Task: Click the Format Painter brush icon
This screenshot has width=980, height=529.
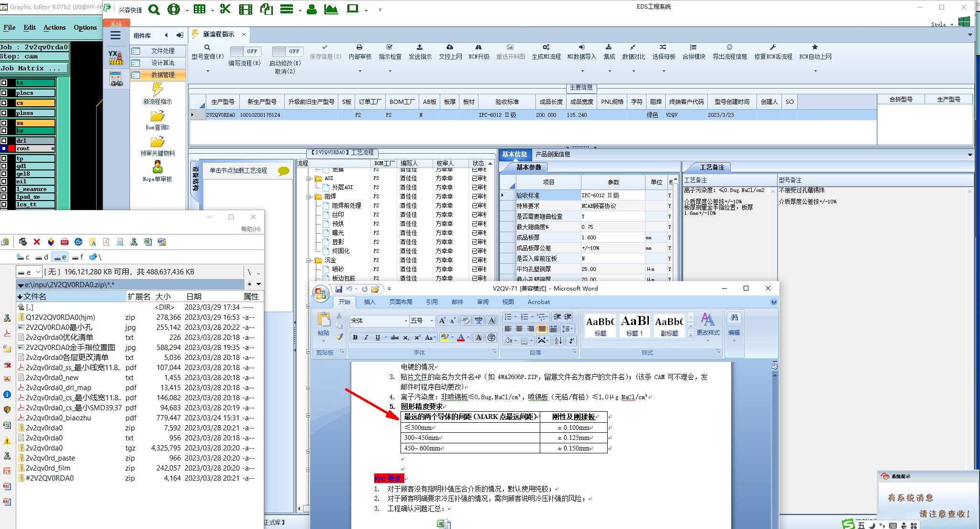Action: point(339,337)
